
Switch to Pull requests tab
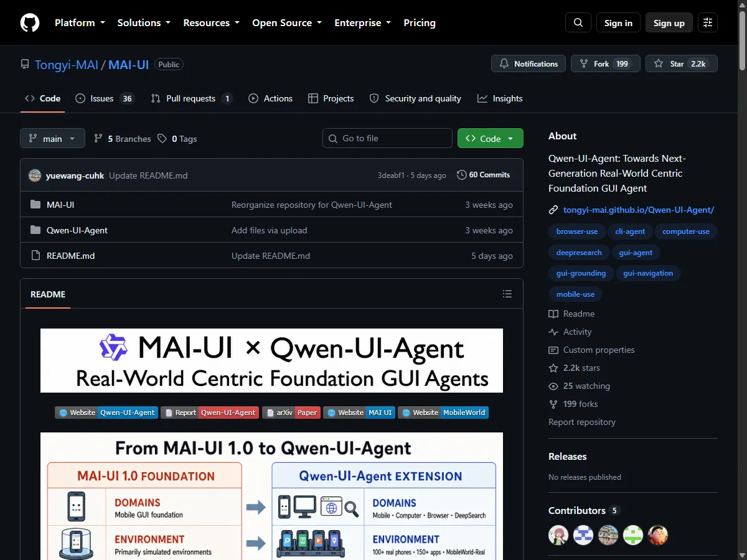[192, 98]
